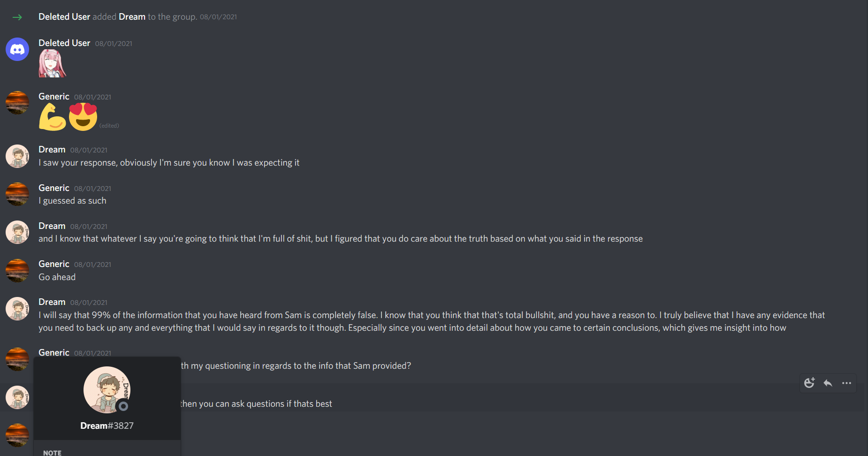Viewport: 868px width, 456px height.
Task: Click bold 'Dream' in the added-to-group notice
Action: pos(132,16)
